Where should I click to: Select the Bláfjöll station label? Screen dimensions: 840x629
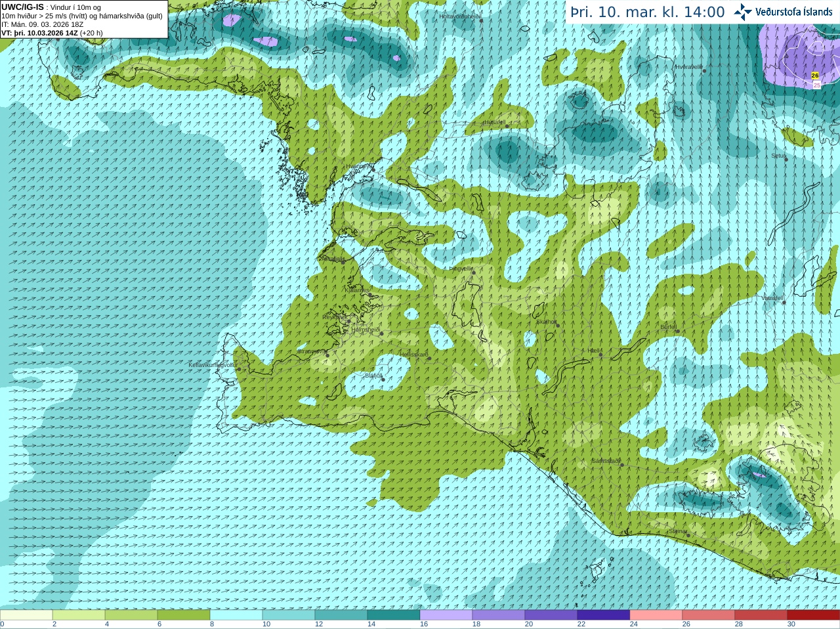coord(373,376)
